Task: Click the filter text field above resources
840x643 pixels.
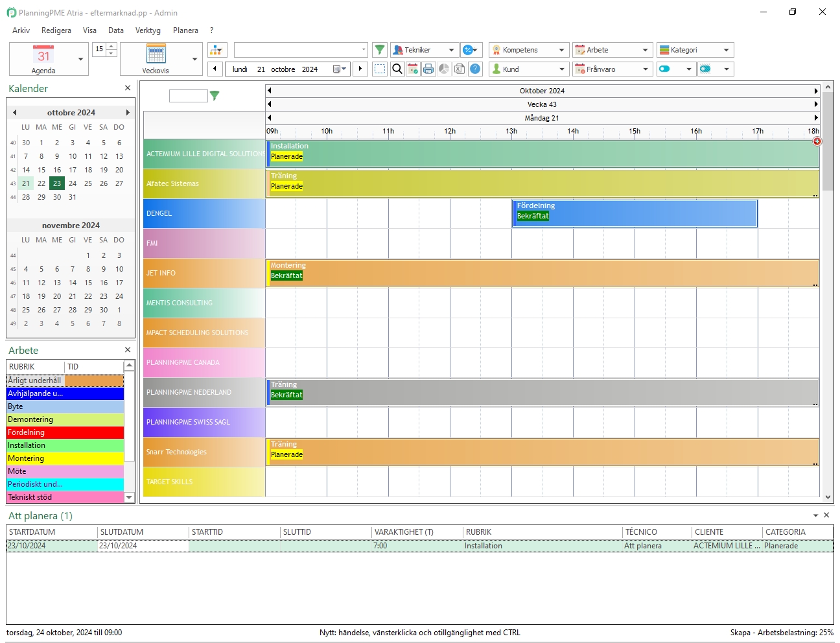Action: coord(188,96)
